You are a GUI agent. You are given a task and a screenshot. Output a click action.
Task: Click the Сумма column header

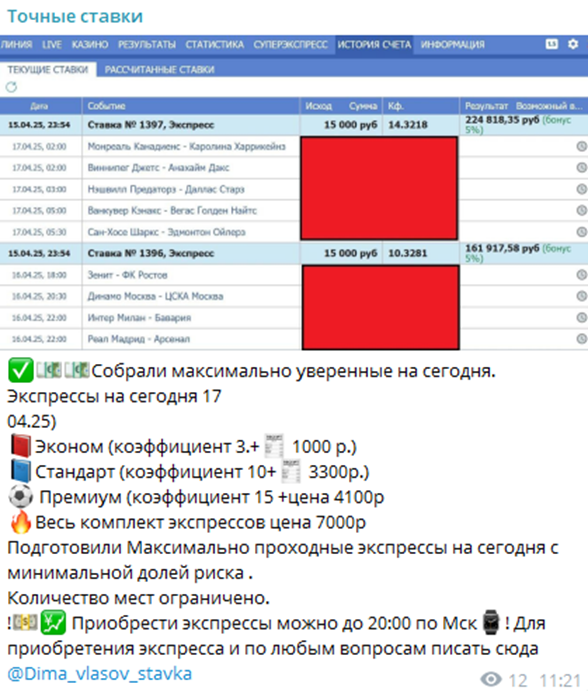363,106
